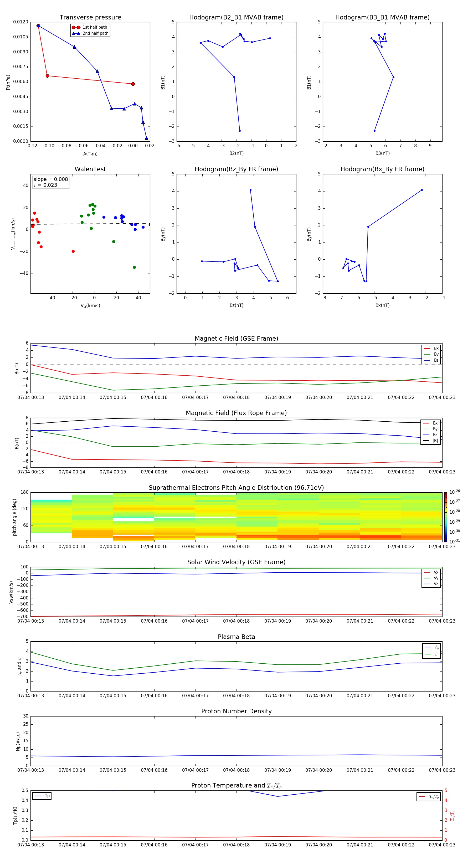
Task: Click the 'Bx' entry in GSE field legend
Action: (x=431, y=349)
